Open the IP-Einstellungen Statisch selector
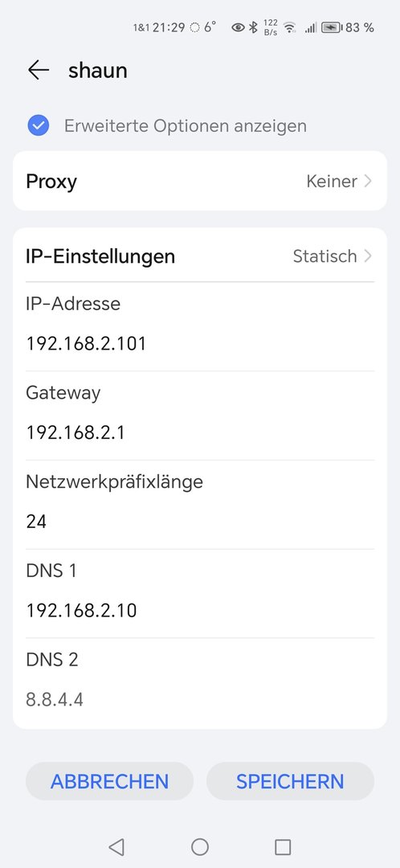400x868 pixels. pos(200,256)
